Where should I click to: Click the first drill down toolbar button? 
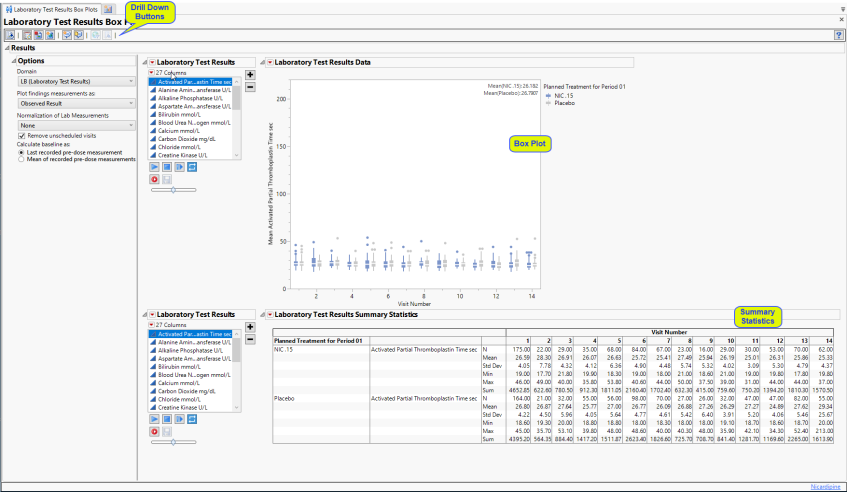(x=10, y=35)
